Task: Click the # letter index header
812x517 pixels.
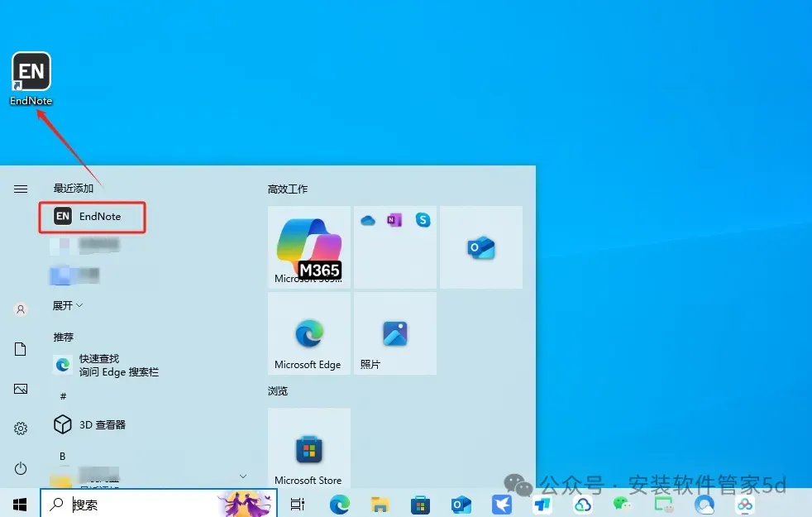Action: (x=63, y=396)
